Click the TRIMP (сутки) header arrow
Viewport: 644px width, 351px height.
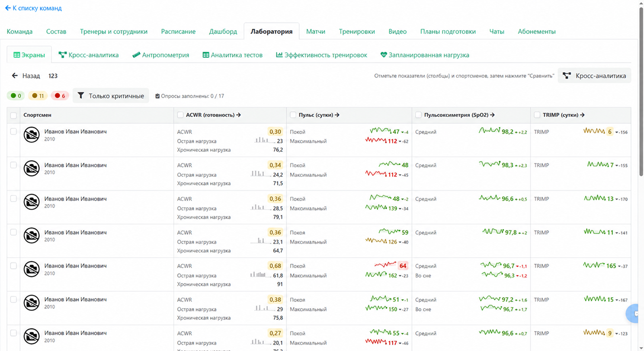(x=582, y=115)
